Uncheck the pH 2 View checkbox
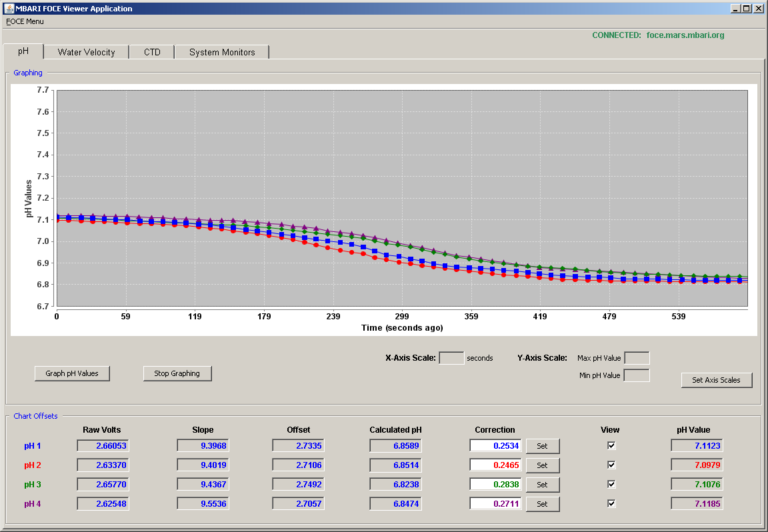The width and height of the screenshot is (768, 532). 611,465
